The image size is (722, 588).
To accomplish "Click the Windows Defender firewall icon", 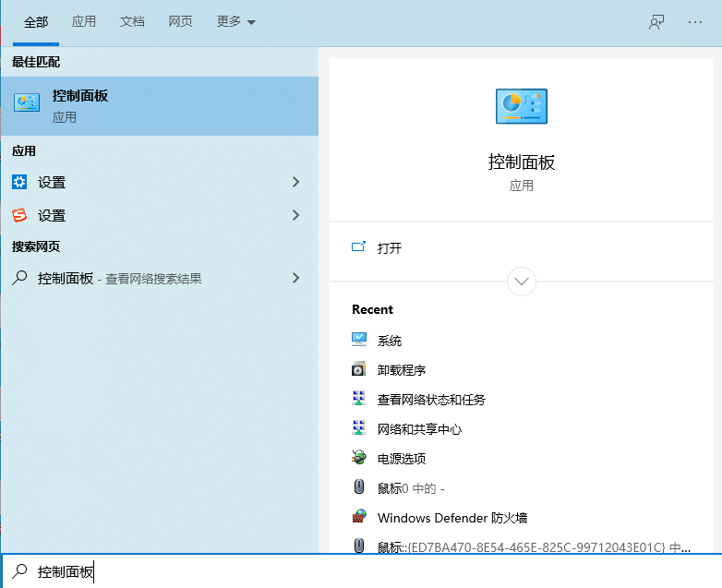I will tap(359, 516).
